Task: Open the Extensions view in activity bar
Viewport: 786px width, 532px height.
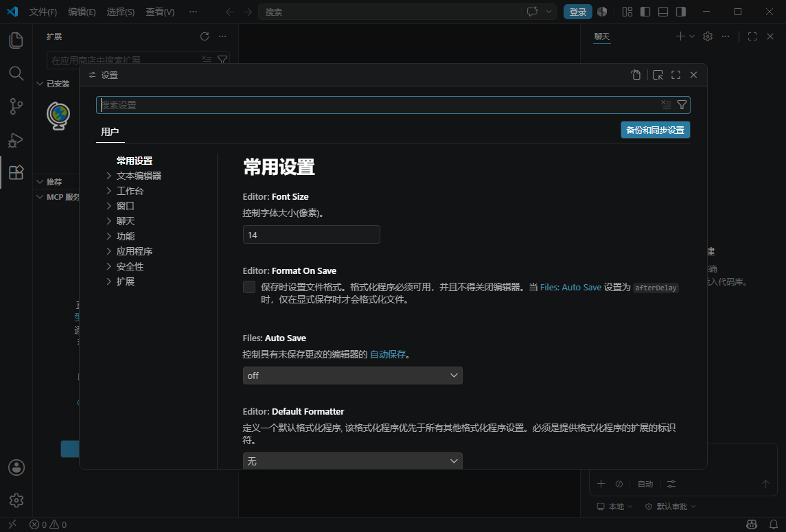Action: [x=16, y=172]
